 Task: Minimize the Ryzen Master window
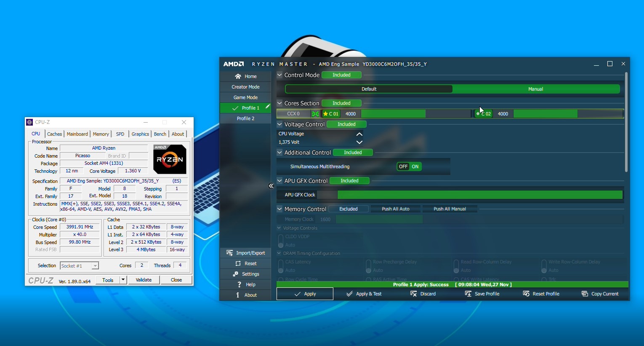(x=596, y=64)
